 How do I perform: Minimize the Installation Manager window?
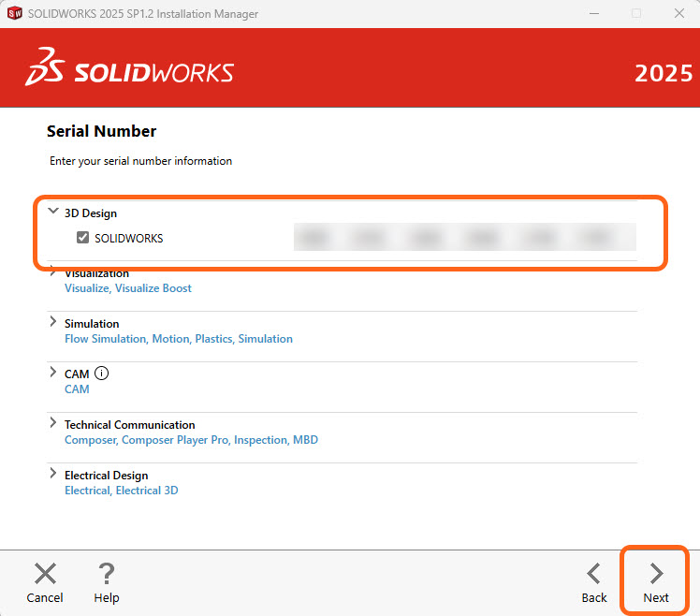(x=592, y=14)
